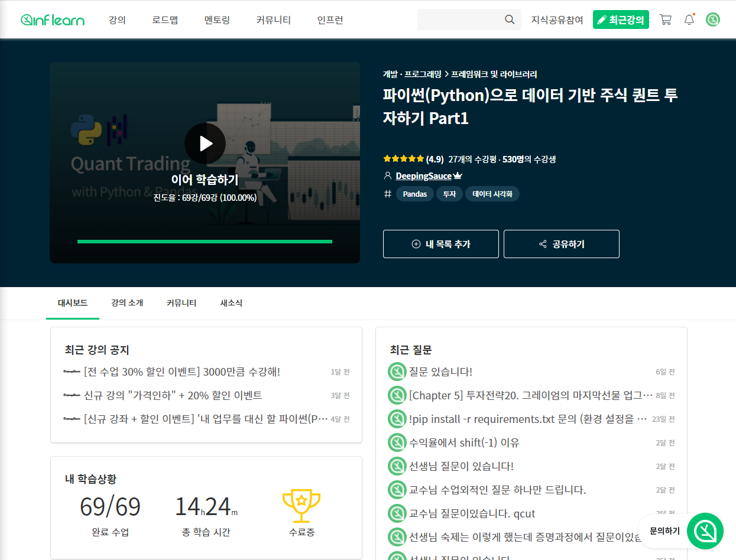The height and width of the screenshot is (560, 736).
Task: Click avatar next to '질문 있습니다!'
Action: (397, 372)
